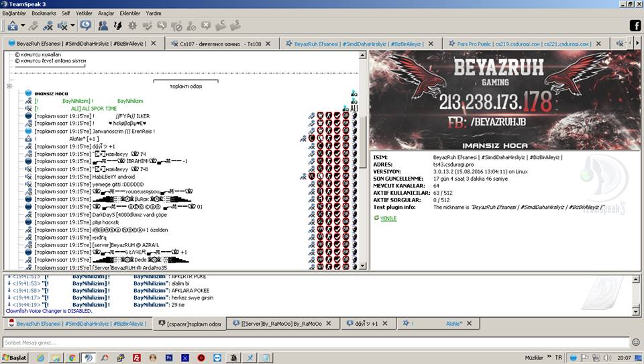The height and width of the screenshot is (364, 644).
Task: Click the greyed user-block toolbar icon
Action: pyautogui.click(x=191, y=26)
